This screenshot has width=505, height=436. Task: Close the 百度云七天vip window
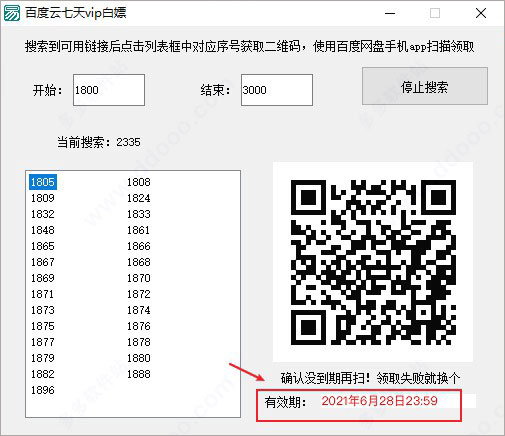pos(481,13)
